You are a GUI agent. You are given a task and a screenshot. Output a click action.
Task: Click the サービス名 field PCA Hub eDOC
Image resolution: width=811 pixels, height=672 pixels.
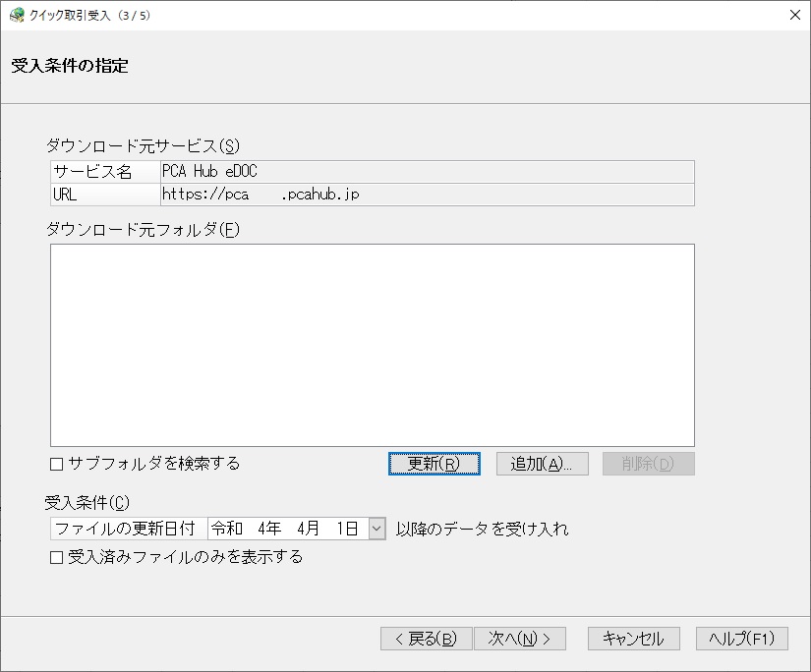[428, 172]
